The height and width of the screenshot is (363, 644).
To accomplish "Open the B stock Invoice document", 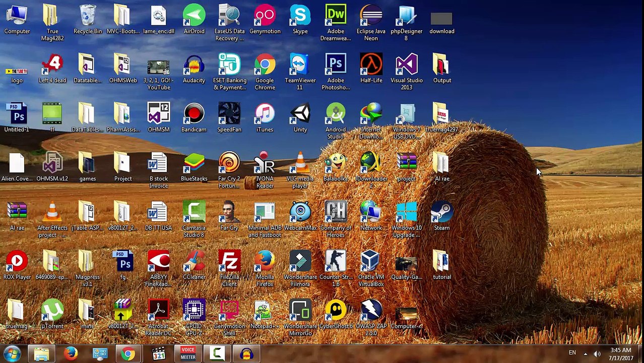I will coord(158,171).
